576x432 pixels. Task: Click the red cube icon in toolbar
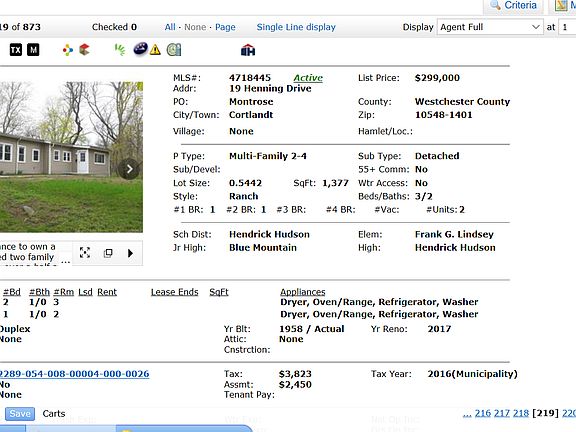(84, 50)
